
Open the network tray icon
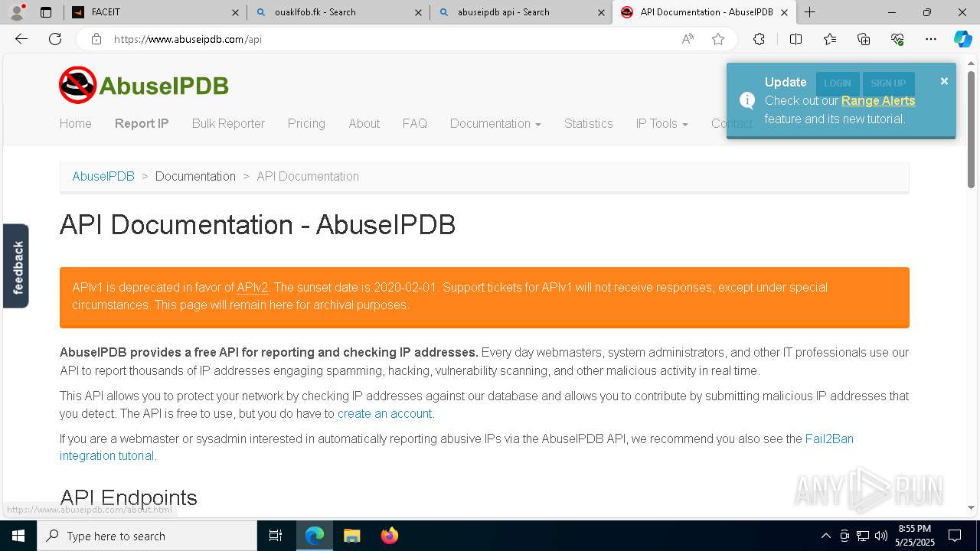863,536
